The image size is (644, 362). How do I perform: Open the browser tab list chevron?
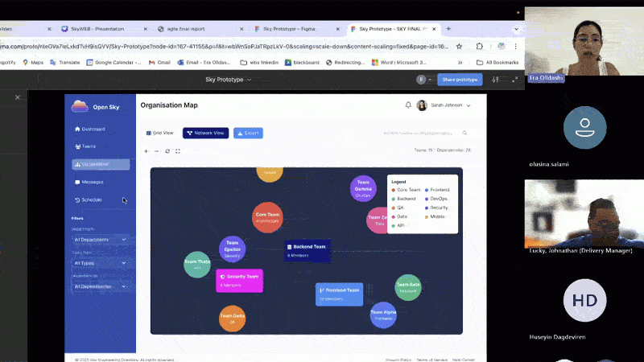(x=516, y=29)
